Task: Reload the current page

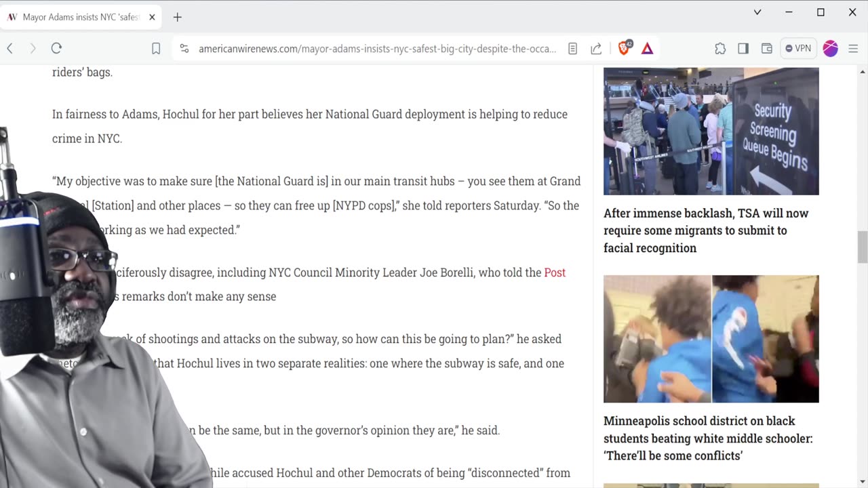Action: pos(56,48)
